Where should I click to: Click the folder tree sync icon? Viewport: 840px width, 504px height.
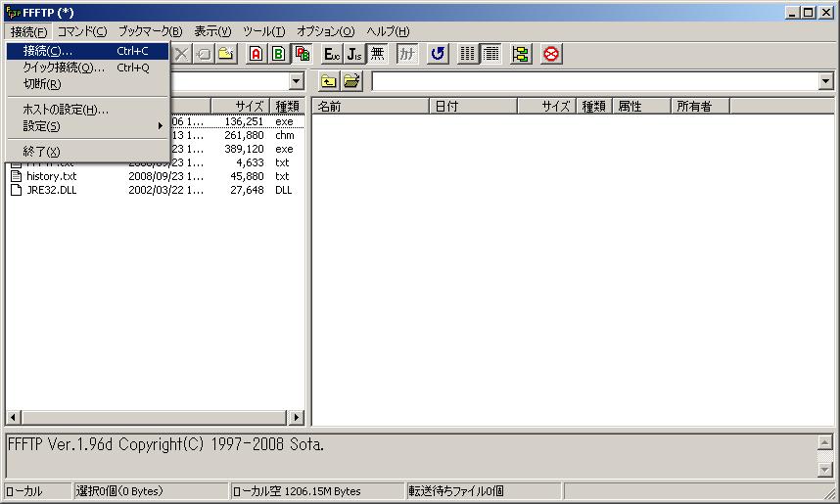(520, 54)
